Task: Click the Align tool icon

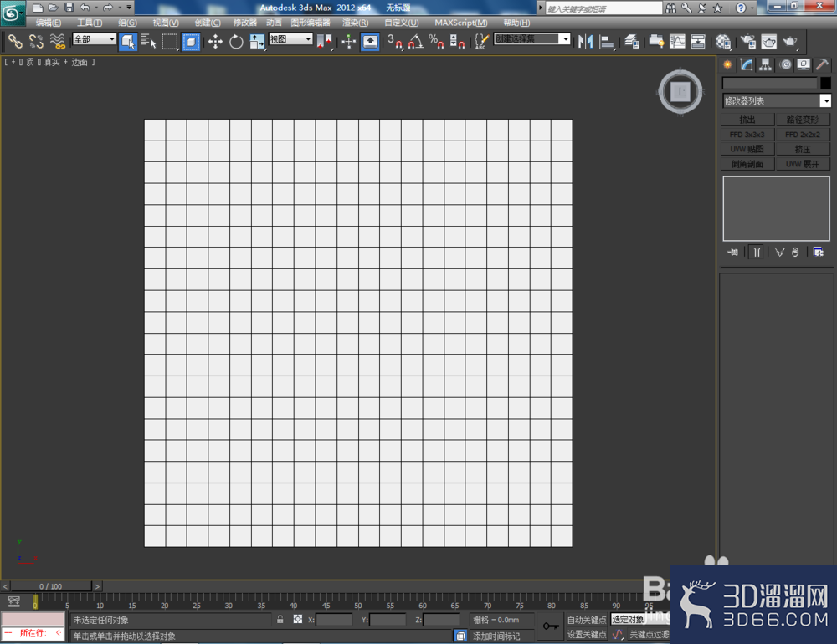Action: [607, 41]
